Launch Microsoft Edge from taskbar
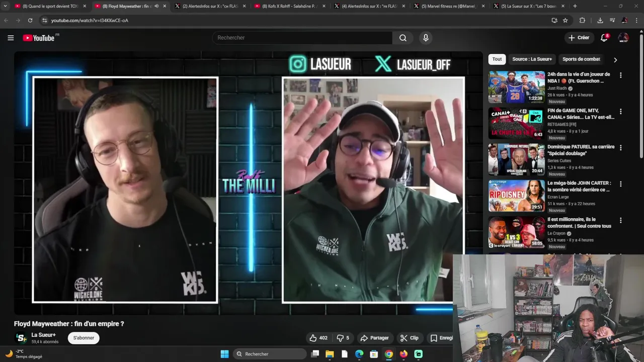The height and width of the screenshot is (362, 644). click(359, 354)
